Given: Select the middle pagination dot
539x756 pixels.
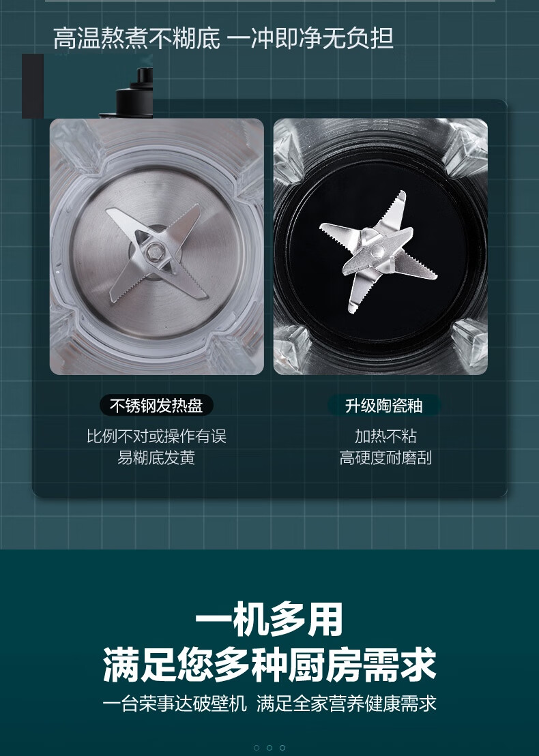Looking at the screenshot, I should (269, 748).
